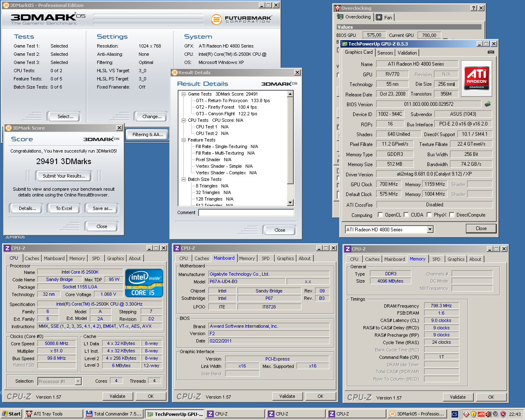The image size is (525, 420).
Task: Click the To Excel button
Action: (64, 208)
